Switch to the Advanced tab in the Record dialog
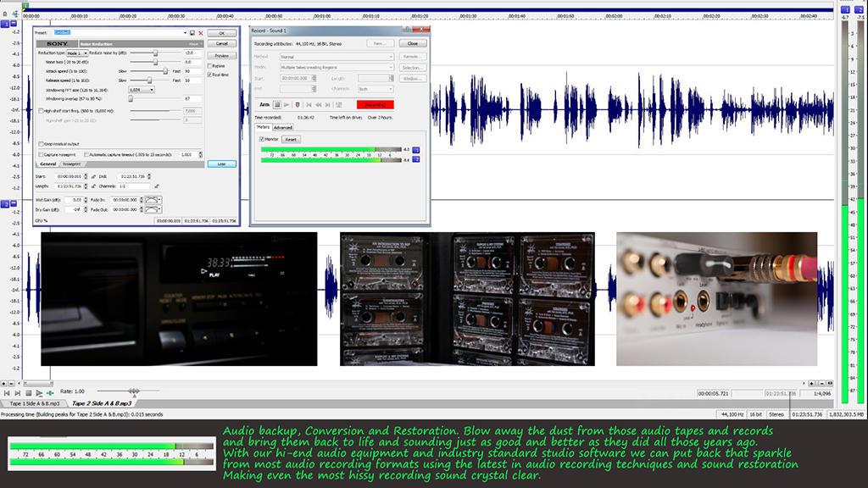 (282, 128)
